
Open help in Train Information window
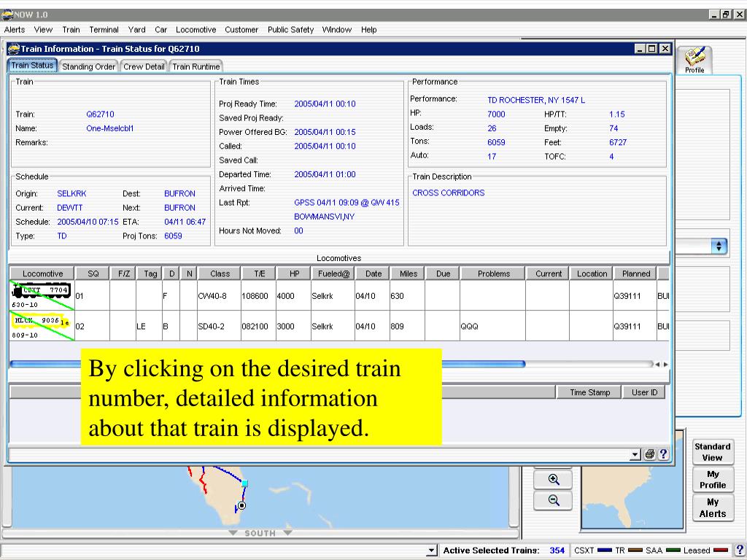click(663, 454)
